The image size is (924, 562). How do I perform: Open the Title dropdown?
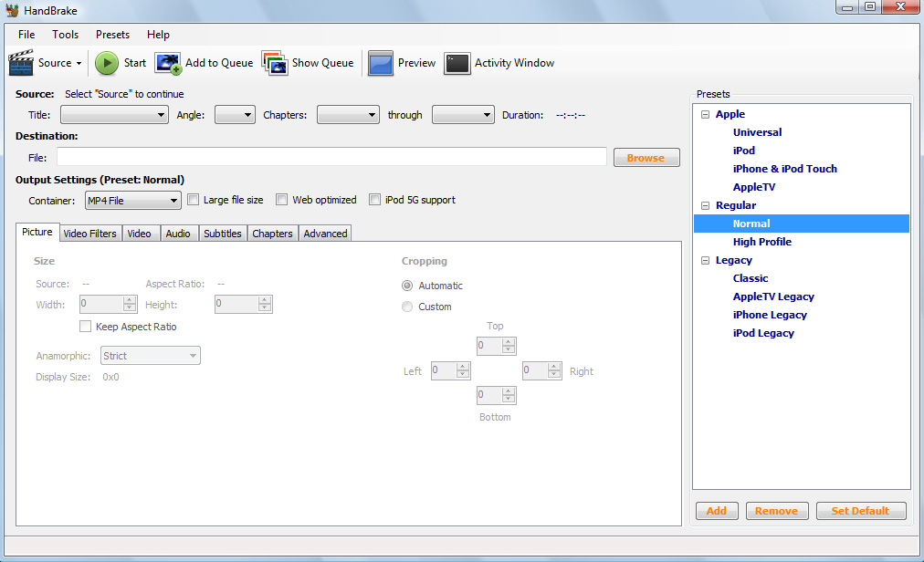[114, 115]
